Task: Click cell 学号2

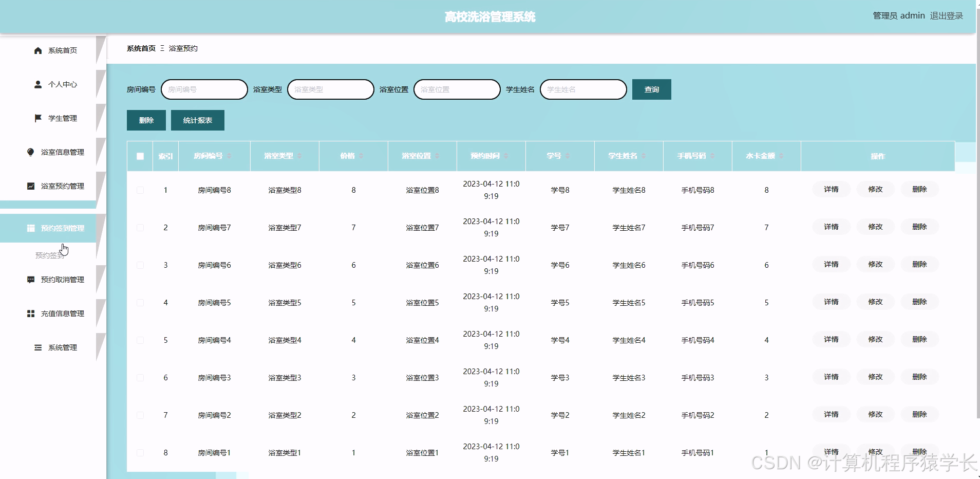Action: 560,415
